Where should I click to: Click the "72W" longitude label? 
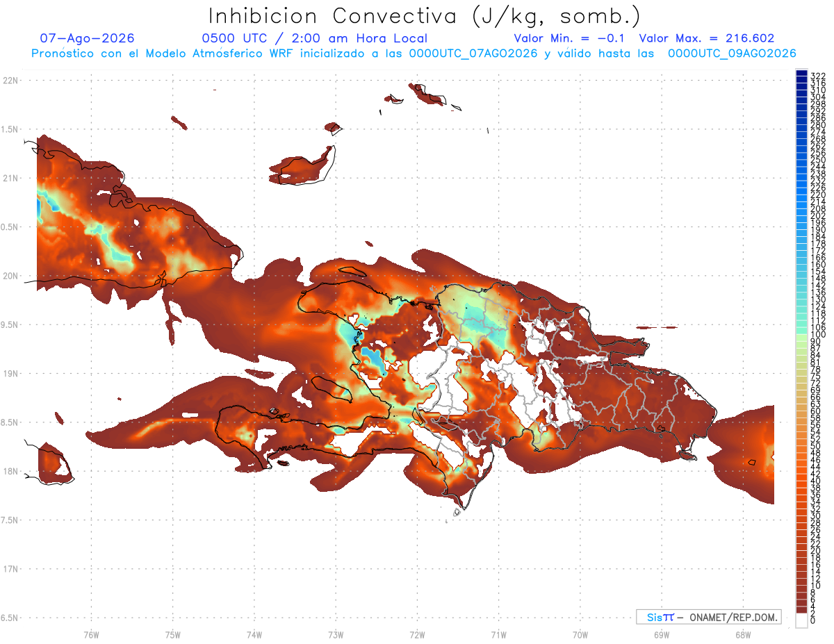(417, 634)
